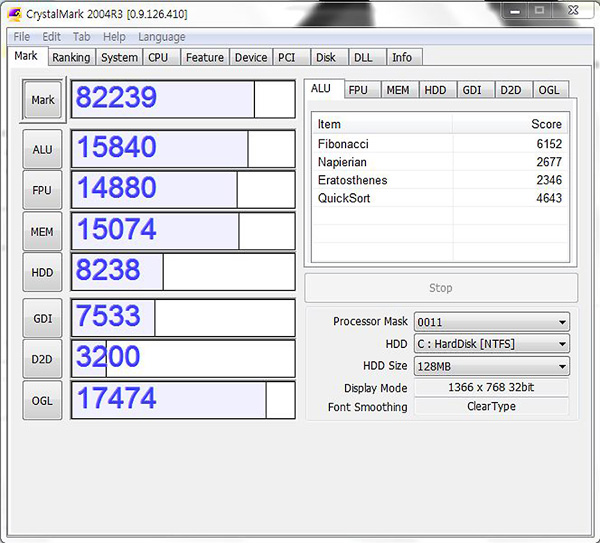Switch to the Feature tab

(205, 57)
